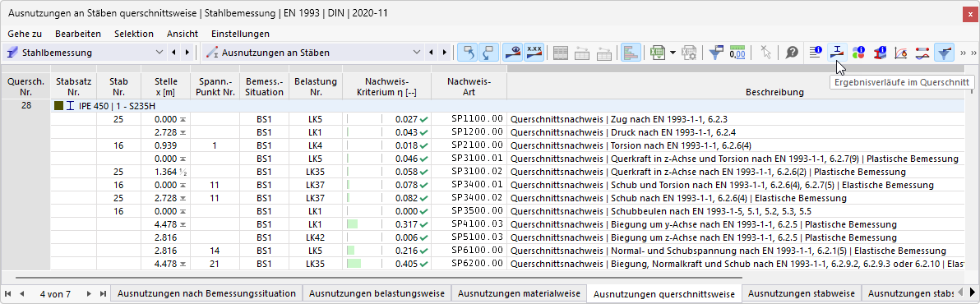Viewport: 980px width, 304px height.
Task: Toggle the eye result-visibility icon
Action: (513, 53)
